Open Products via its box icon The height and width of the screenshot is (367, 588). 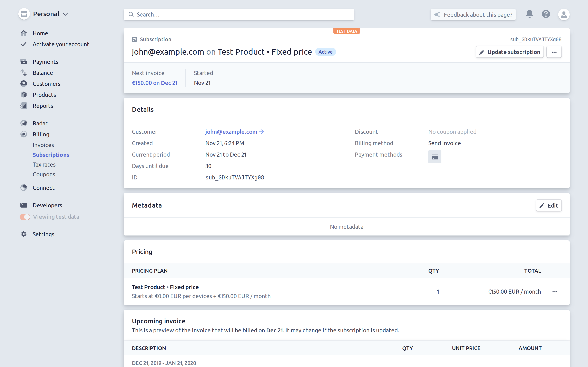pos(24,95)
